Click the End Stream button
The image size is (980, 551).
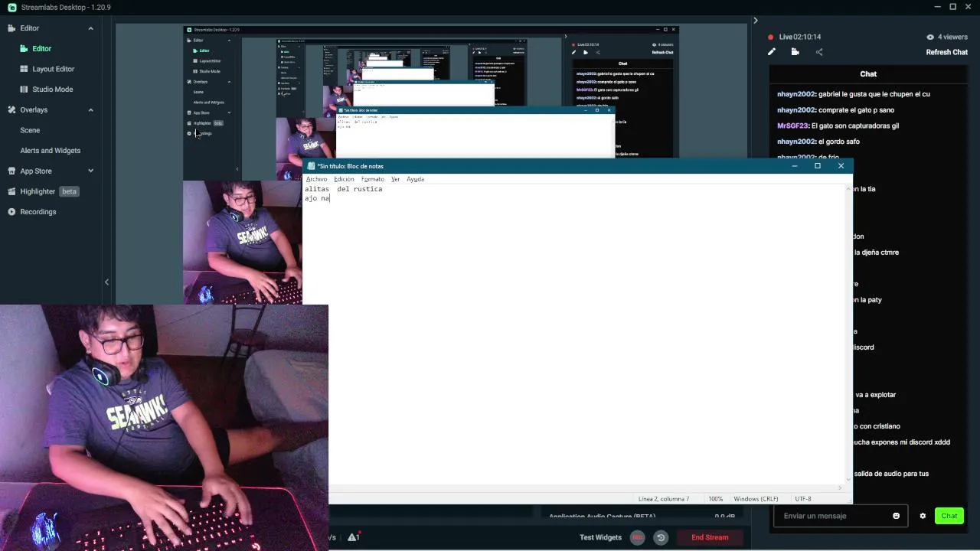[x=710, y=537]
